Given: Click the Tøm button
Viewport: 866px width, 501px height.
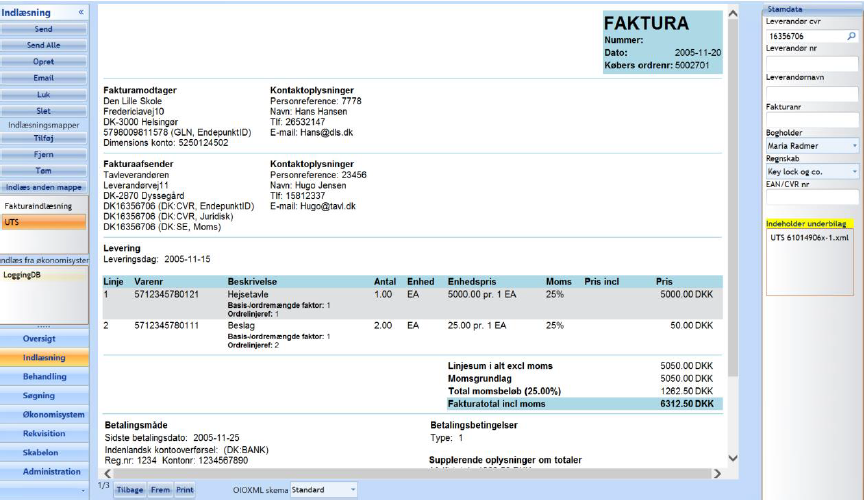Looking at the screenshot, I should click(x=44, y=171).
